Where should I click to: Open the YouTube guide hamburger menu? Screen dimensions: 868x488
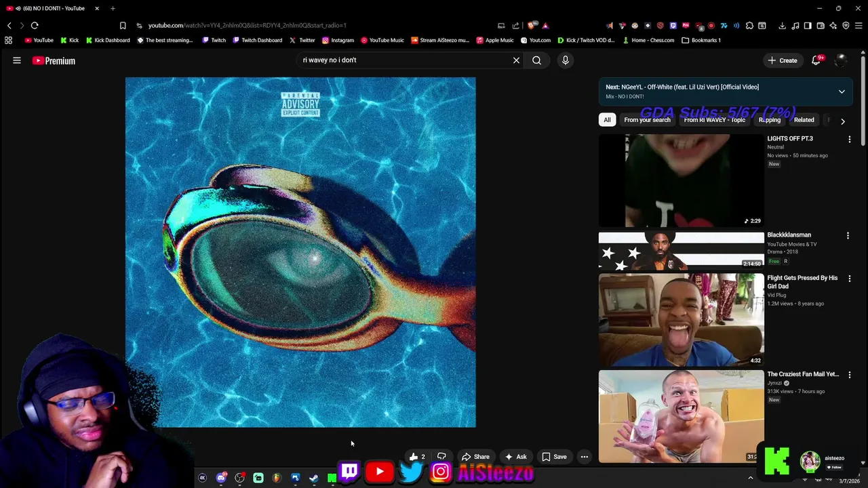click(x=17, y=60)
